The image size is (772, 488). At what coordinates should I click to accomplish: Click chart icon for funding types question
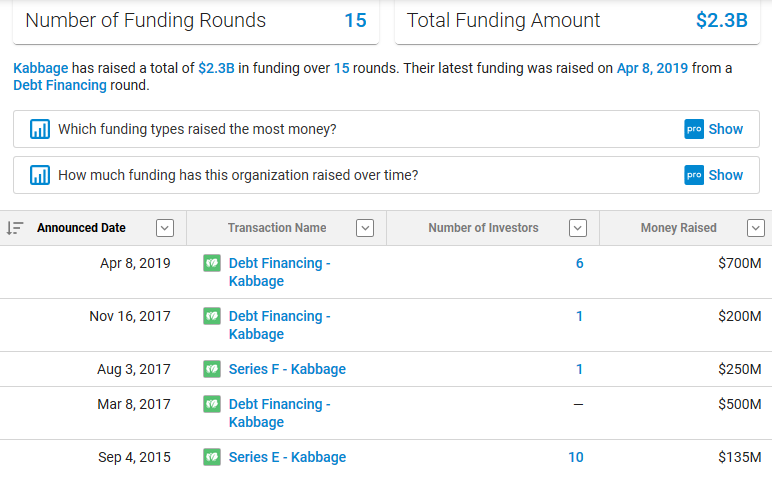(40, 129)
